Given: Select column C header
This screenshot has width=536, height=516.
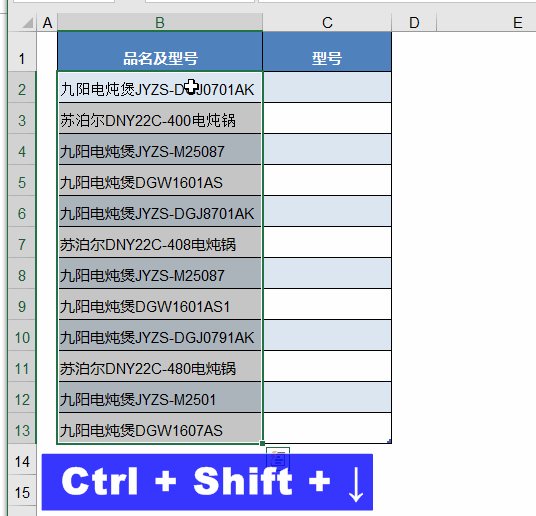Looking at the screenshot, I should (327, 23).
